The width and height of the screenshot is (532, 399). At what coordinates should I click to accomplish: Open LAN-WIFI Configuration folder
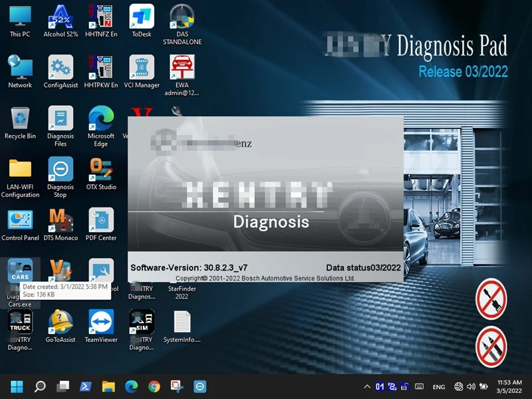[20, 177]
